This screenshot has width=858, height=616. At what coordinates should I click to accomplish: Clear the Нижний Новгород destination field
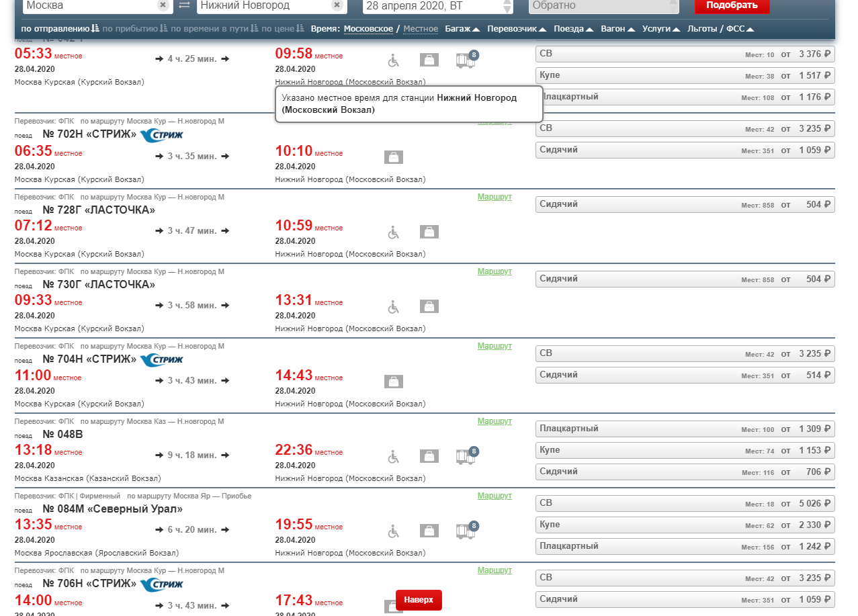337,5
